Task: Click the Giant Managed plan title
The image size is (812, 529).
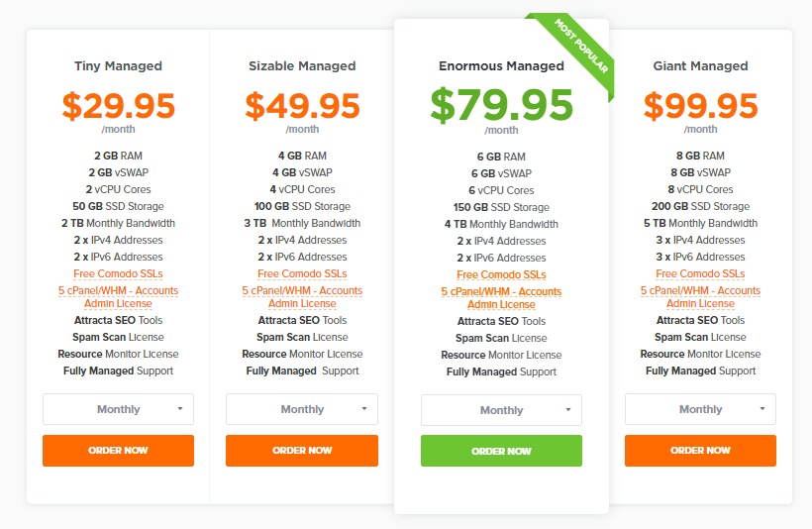Action: pyautogui.click(x=700, y=65)
